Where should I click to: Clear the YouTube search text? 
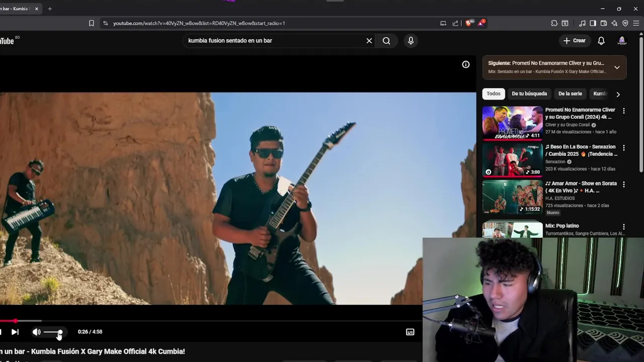click(x=369, y=41)
